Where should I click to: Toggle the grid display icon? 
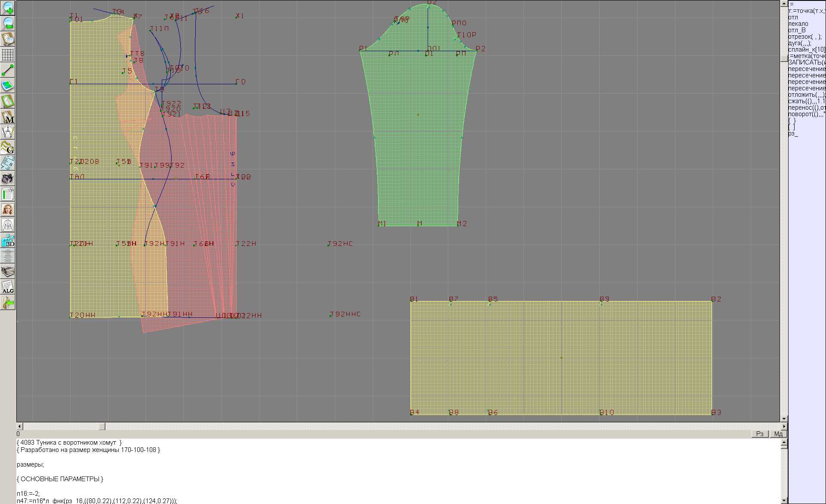[x=8, y=55]
